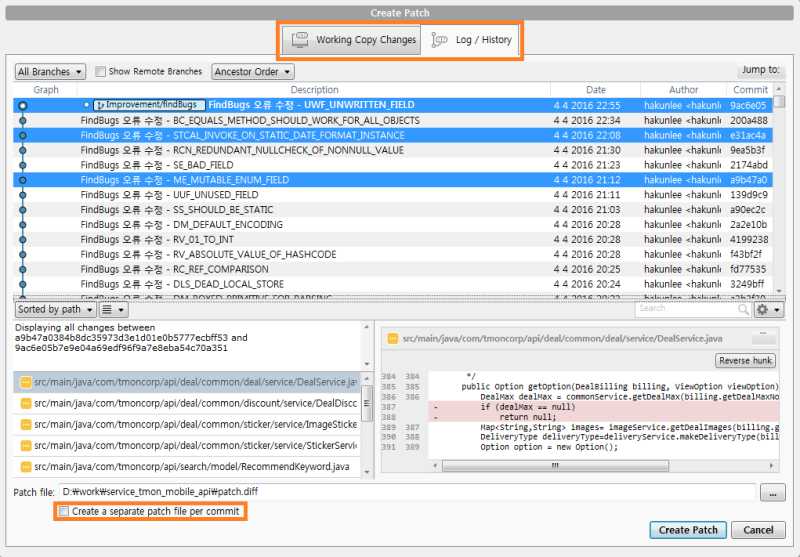Click commit hash 2174abd
This screenshot has width=800, height=557.
click(748, 165)
